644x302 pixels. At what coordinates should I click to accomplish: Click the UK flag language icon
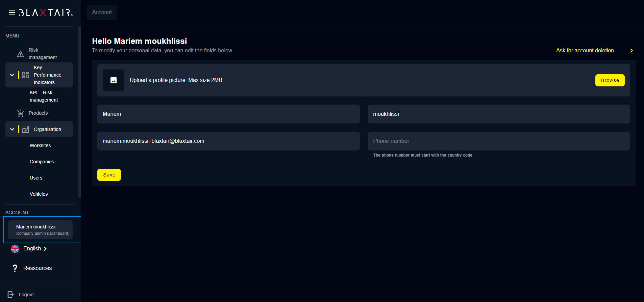[x=15, y=249]
